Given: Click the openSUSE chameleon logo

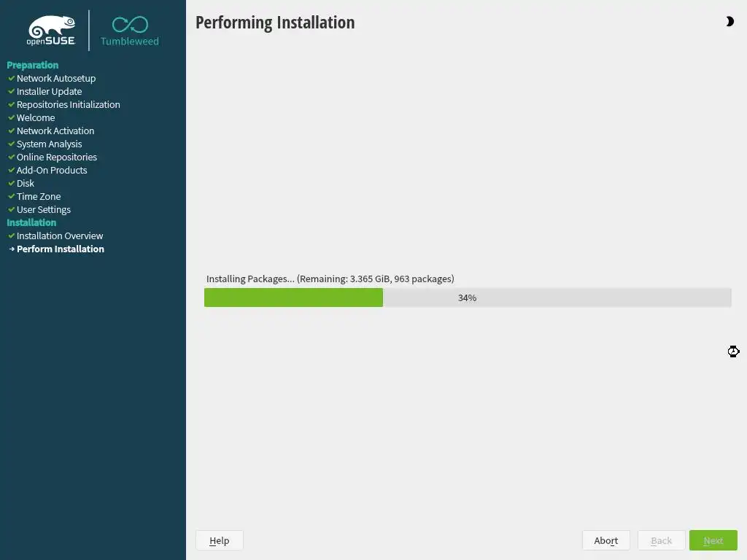Looking at the screenshot, I should 51,31.
